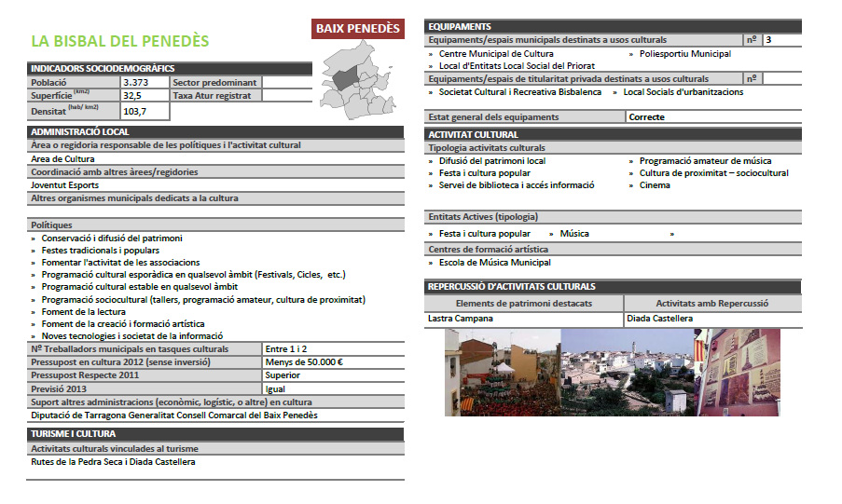Click Programació amateur de música item
842x504 pixels.
click(x=705, y=161)
